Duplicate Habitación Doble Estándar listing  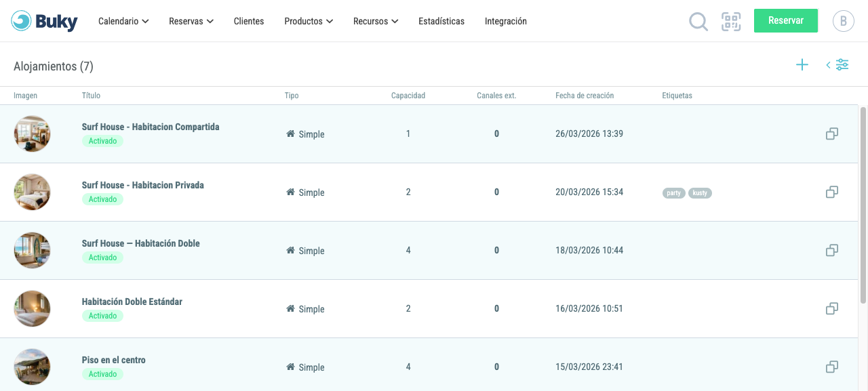[x=832, y=309]
